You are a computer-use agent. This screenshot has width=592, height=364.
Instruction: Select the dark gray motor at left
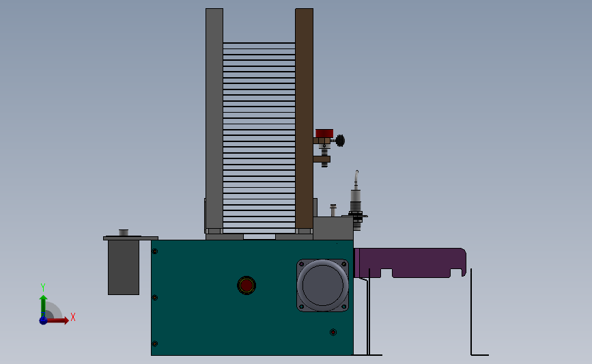pos(124,267)
